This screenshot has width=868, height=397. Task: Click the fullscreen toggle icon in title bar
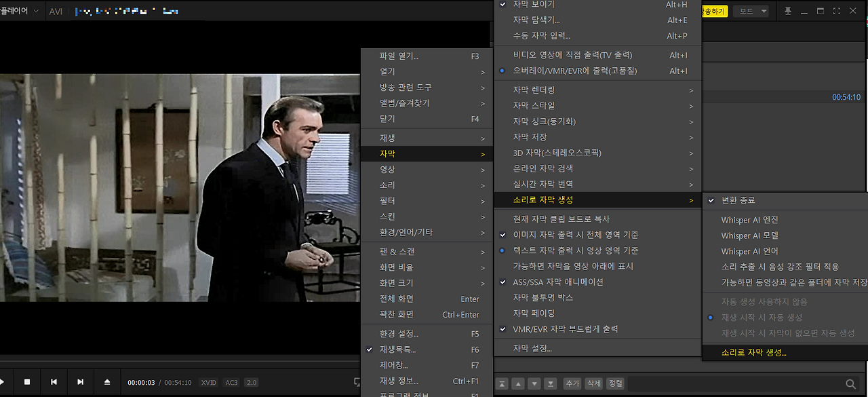coord(836,12)
